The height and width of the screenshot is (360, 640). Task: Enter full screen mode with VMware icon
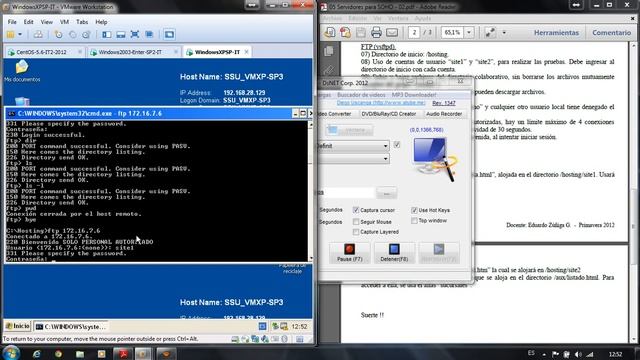(x=135, y=35)
